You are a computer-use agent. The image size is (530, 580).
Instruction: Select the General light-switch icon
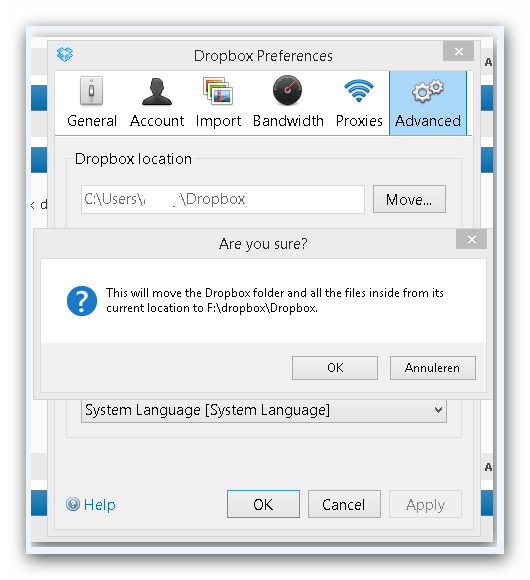91,91
